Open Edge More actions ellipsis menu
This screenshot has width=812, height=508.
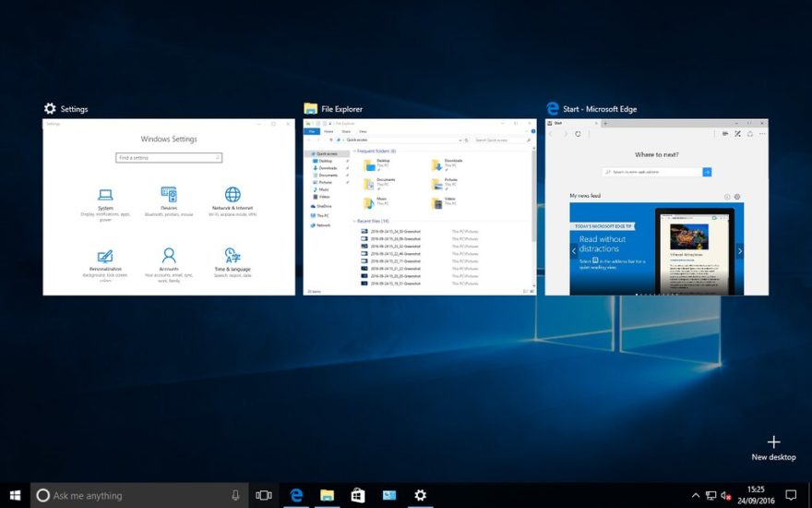(x=762, y=134)
